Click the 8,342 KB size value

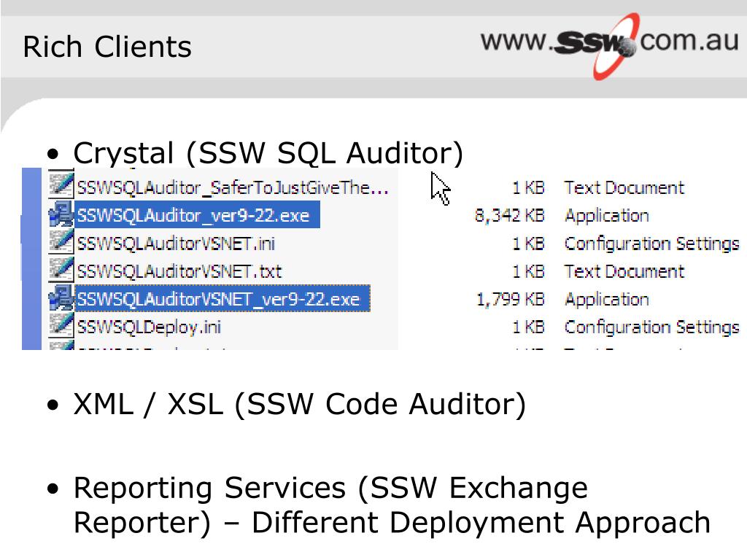(509, 216)
